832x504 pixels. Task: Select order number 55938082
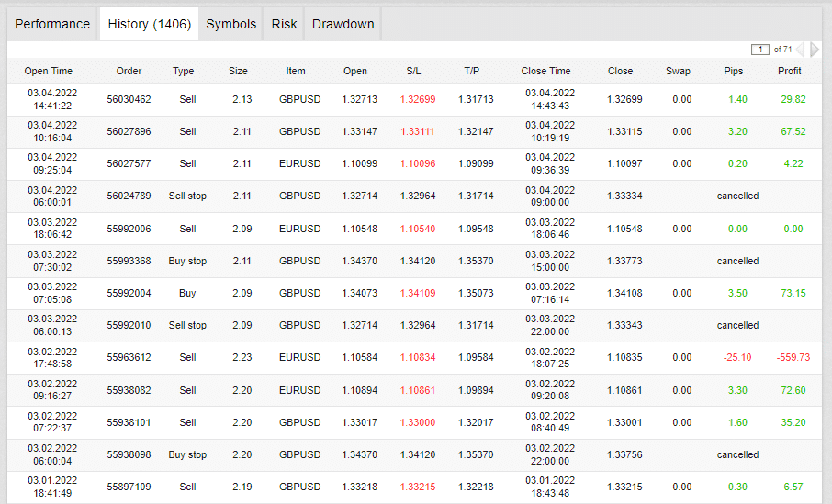coord(129,390)
